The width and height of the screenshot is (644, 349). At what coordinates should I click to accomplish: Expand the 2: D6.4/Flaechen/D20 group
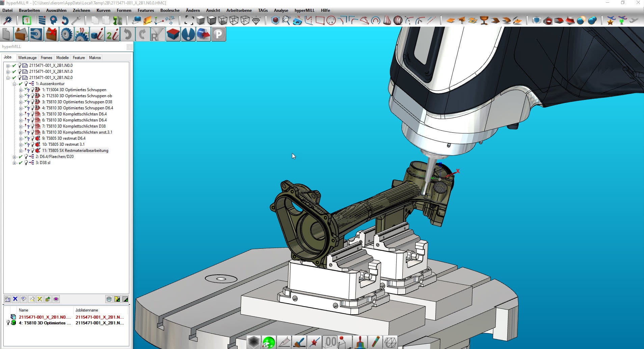tap(14, 157)
